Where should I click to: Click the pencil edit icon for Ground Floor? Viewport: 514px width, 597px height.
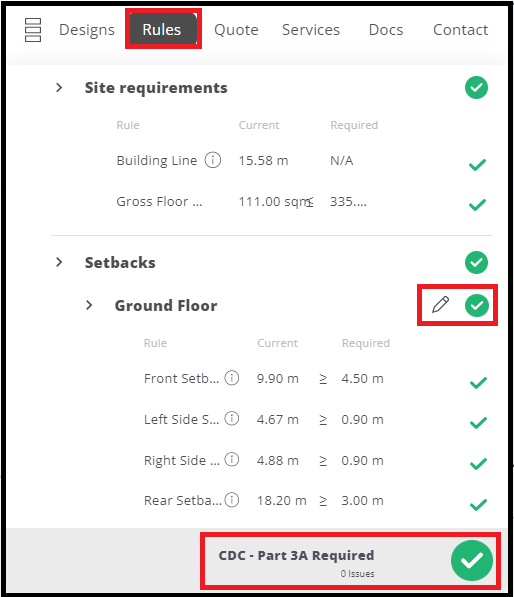(x=440, y=305)
